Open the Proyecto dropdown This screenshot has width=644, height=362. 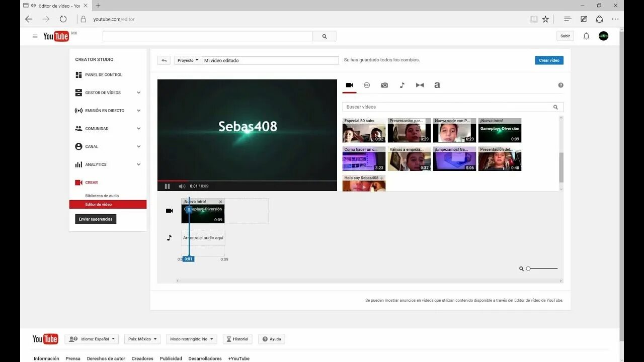pos(188,60)
